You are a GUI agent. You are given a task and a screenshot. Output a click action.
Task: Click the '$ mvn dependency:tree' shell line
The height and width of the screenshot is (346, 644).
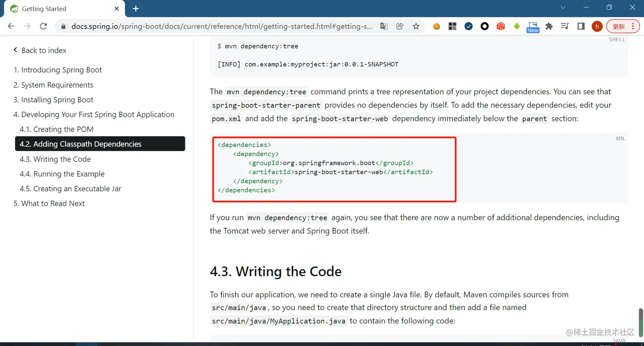[x=258, y=46]
